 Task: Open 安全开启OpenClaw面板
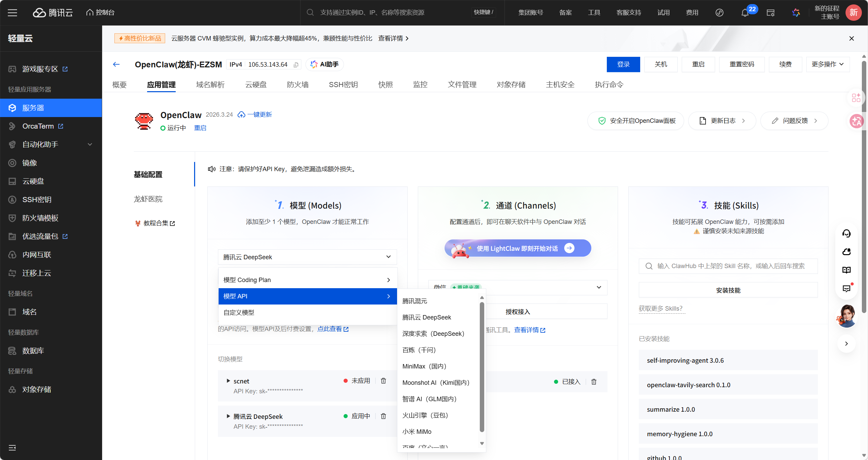[636, 121]
